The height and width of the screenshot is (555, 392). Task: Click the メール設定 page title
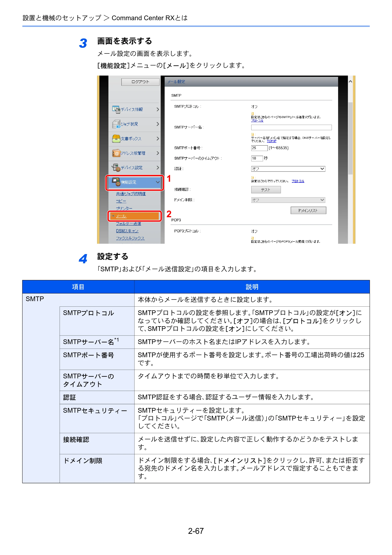[x=176, y=82]
